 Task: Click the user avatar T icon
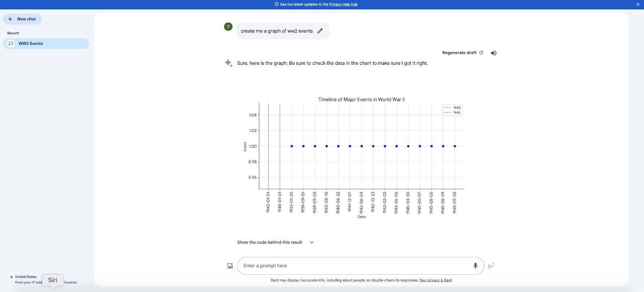pos(228,27)
